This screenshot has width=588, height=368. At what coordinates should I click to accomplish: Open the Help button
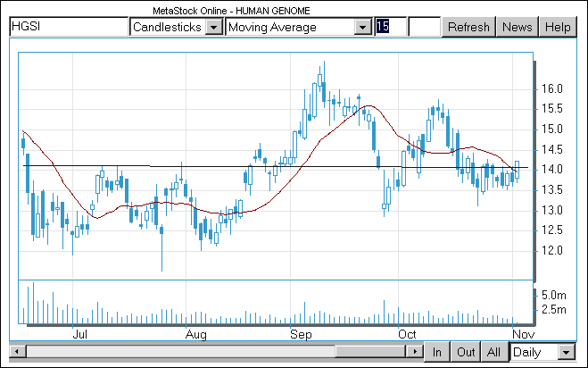coord(558,27)
